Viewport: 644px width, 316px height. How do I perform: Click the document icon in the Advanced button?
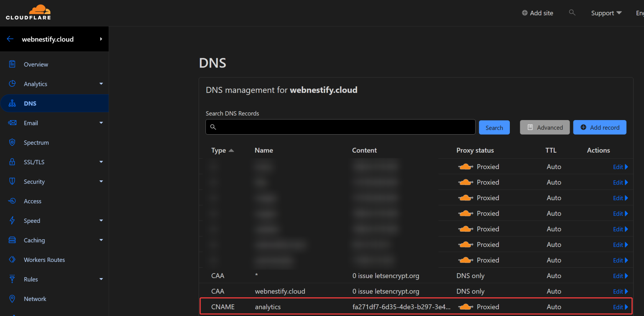(530, 127)
